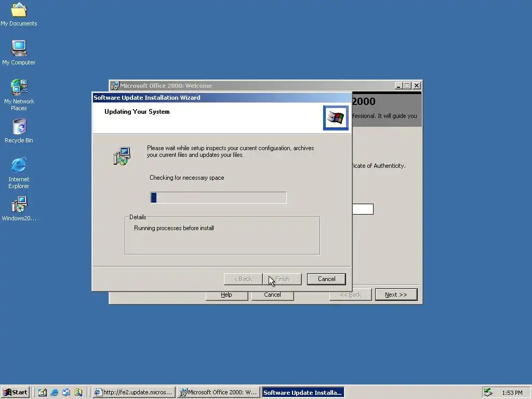Open My Documents desktop icon
This screenshot has height=399, width=532.
pos(19,14)
